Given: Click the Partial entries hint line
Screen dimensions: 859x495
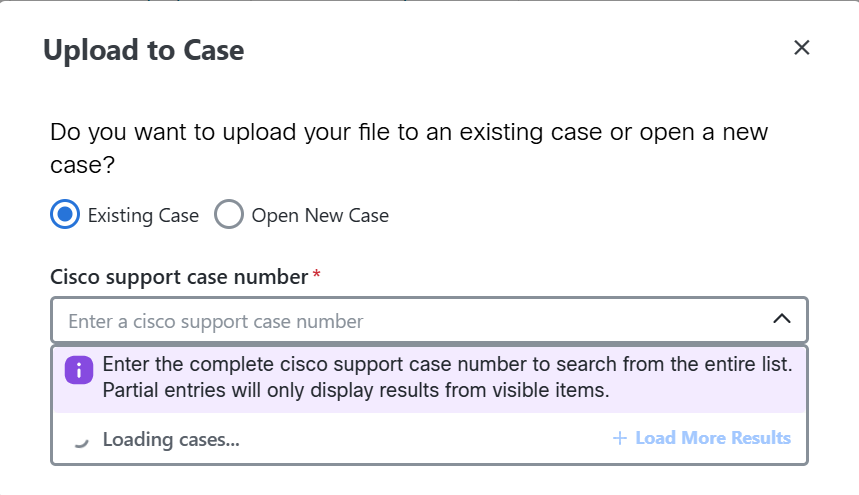Looking at the screenshot, I should point(356,390).
